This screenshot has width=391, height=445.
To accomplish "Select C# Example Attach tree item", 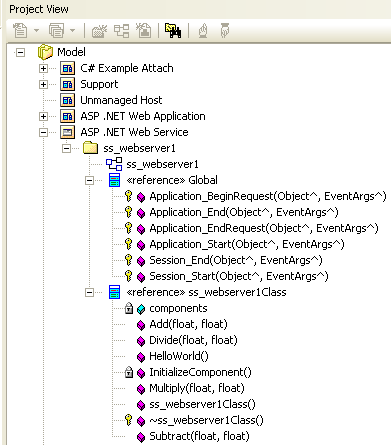I will (127, 68).
